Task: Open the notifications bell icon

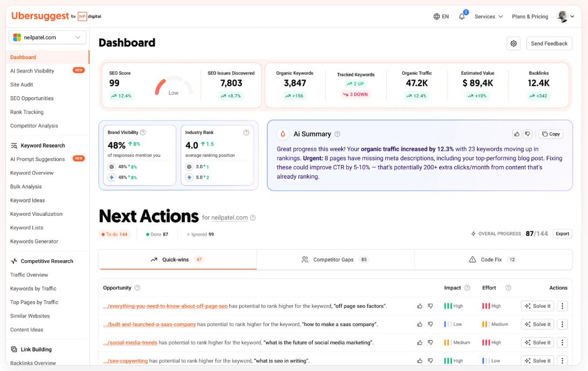Action: [x=462, y=16]
